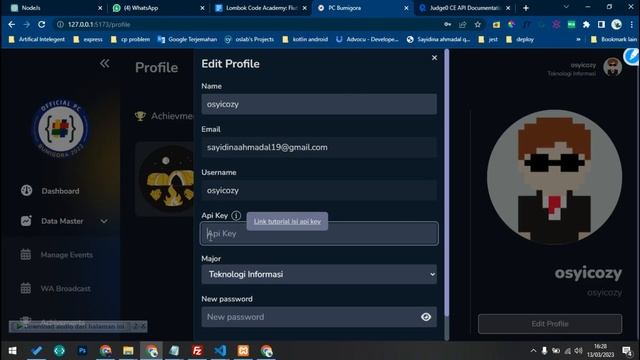The image size is (640, 360).
Task: Open the Extensions puzzle icon
Action: (x=586, y=24)
